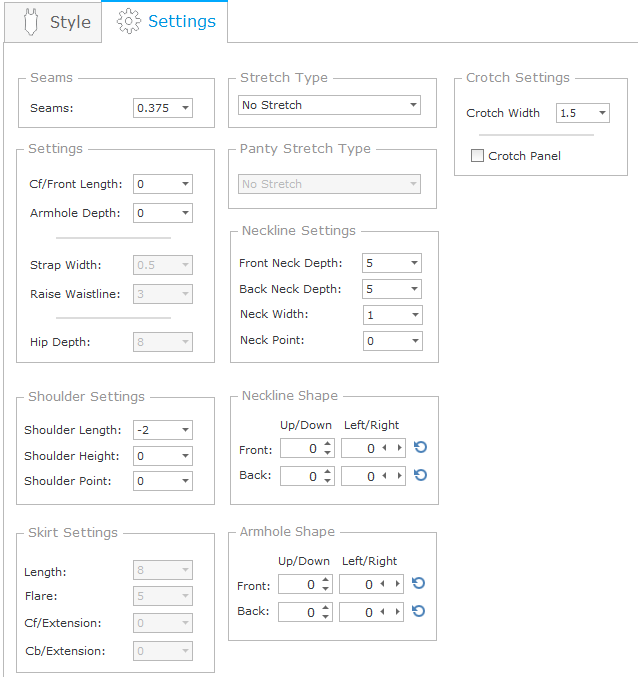
Task: Nudge Neckline Front Left/Right to the right
Action: (399, 449)
